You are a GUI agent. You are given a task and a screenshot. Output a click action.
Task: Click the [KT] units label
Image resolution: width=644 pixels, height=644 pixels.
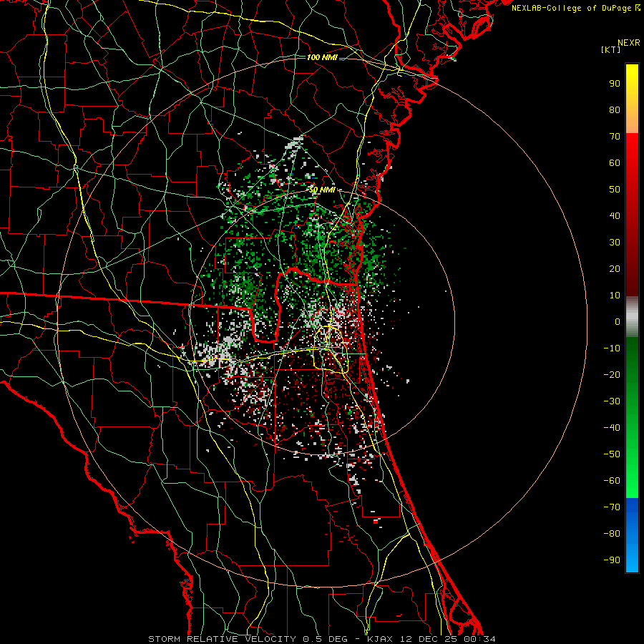click(611, 49)
